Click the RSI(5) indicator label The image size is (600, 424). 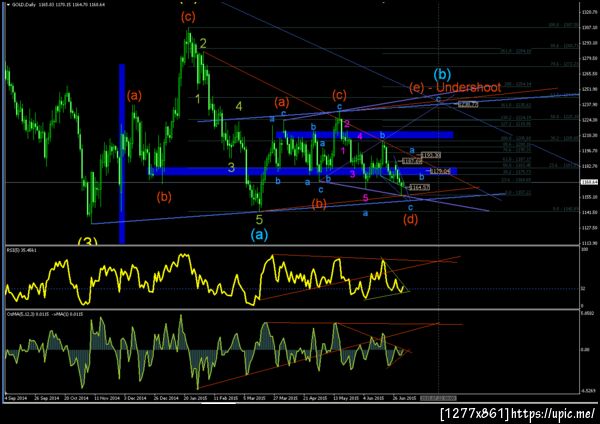tap(21, 250)
